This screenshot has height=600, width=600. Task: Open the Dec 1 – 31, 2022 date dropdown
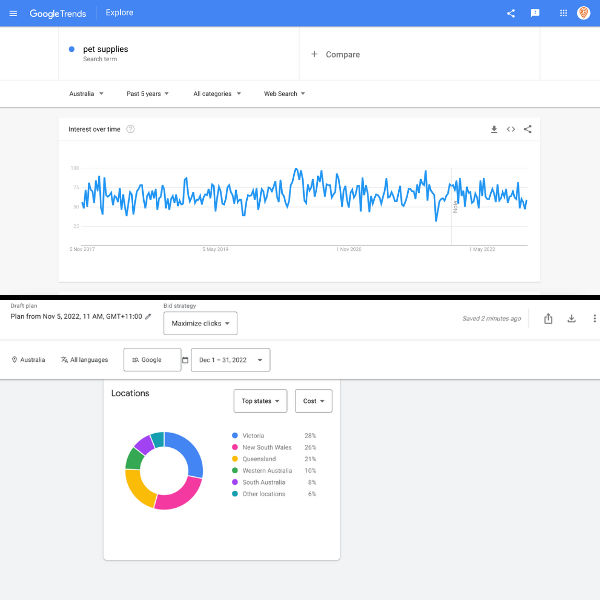[x=230, y=360]
